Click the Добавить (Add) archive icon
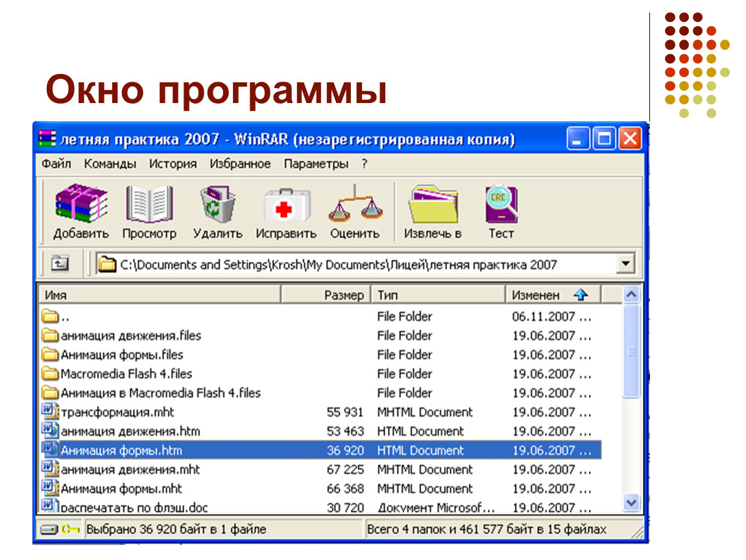The height and width of the screenshot is (560, 746). pos(81,204)
